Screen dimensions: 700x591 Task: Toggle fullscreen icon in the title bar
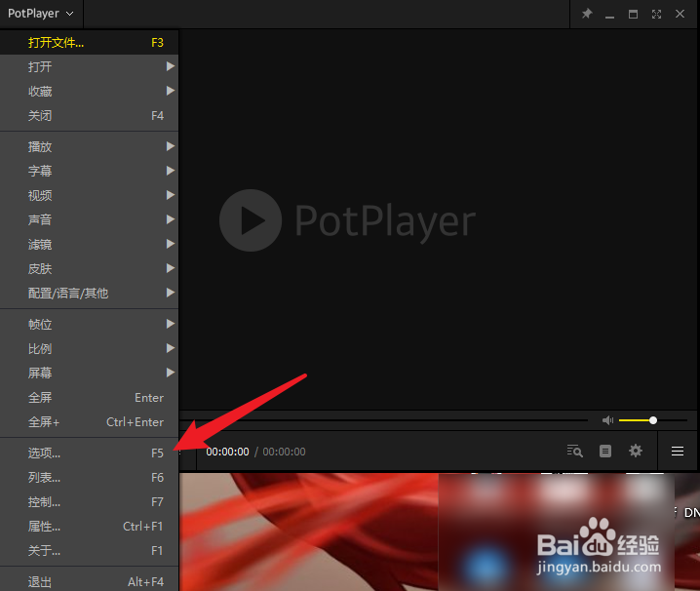coord(656,14)
